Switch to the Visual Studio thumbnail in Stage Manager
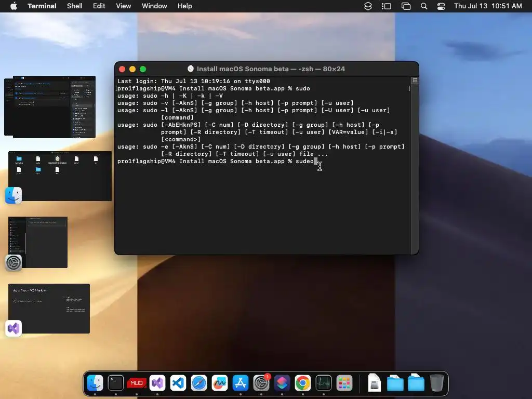Viewport: 532px width, 399px height. (x=49, y=309)
